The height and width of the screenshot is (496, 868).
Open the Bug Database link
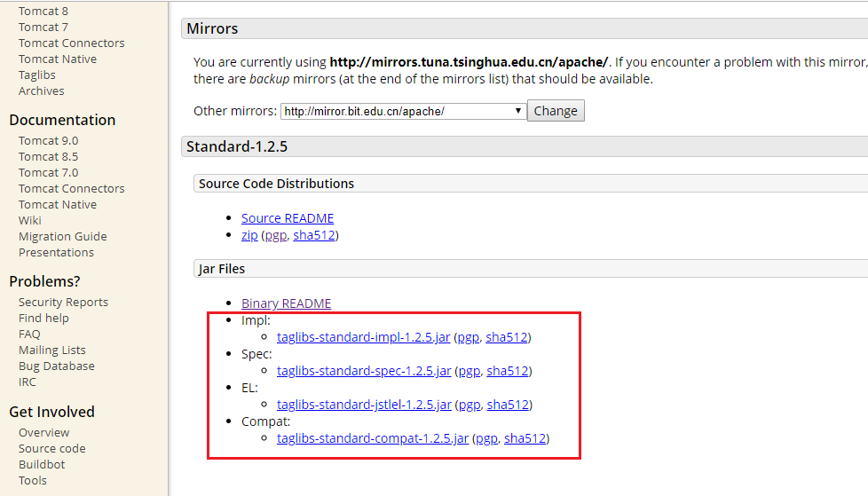click(57, 366)
